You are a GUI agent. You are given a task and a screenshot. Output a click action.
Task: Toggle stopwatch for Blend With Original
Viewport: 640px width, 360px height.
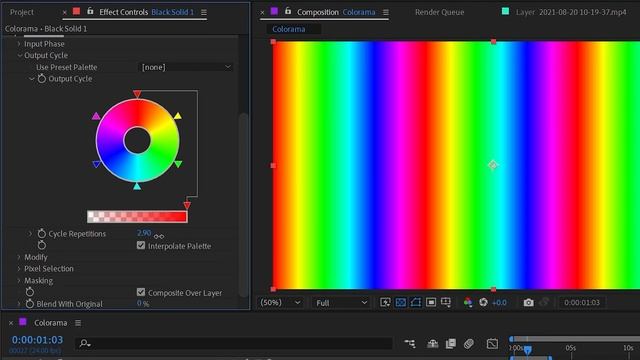point(29,304)
